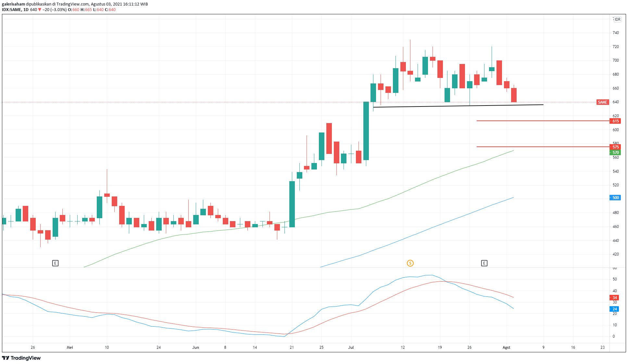Click the tall green candle on June 21

pyautogui.click(x=292, y=204)
